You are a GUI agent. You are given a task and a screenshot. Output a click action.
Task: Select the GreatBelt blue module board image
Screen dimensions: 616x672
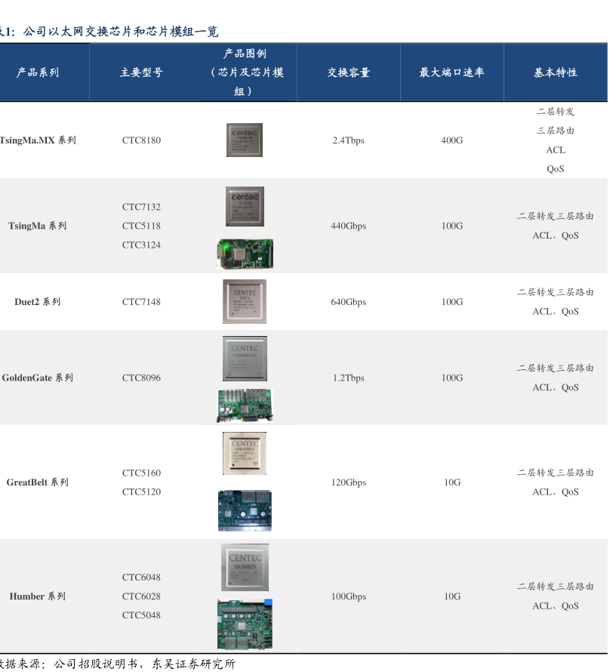pos(245,510)
